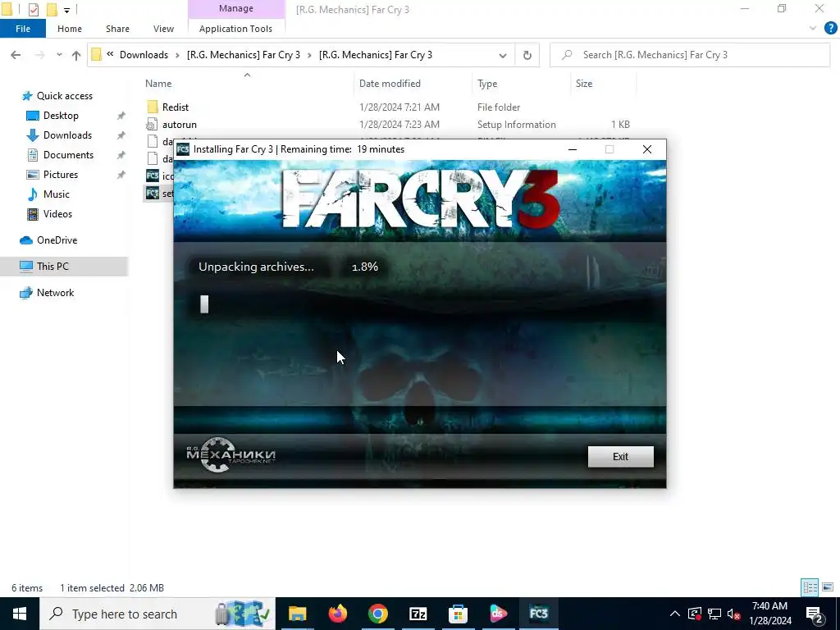Viewport: 840px width, 630px height.
Task: Open the File menu in Explorer
Action: tap(22, 29)
